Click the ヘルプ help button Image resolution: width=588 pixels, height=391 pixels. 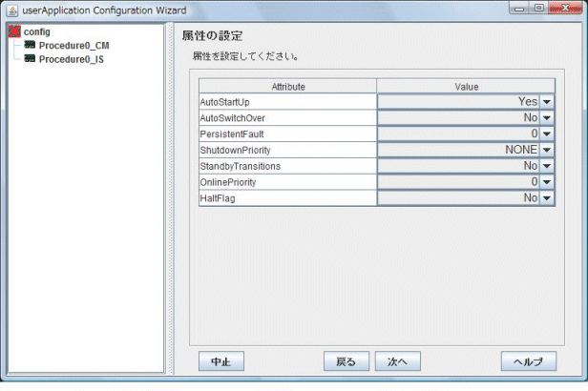click(529, 361)
